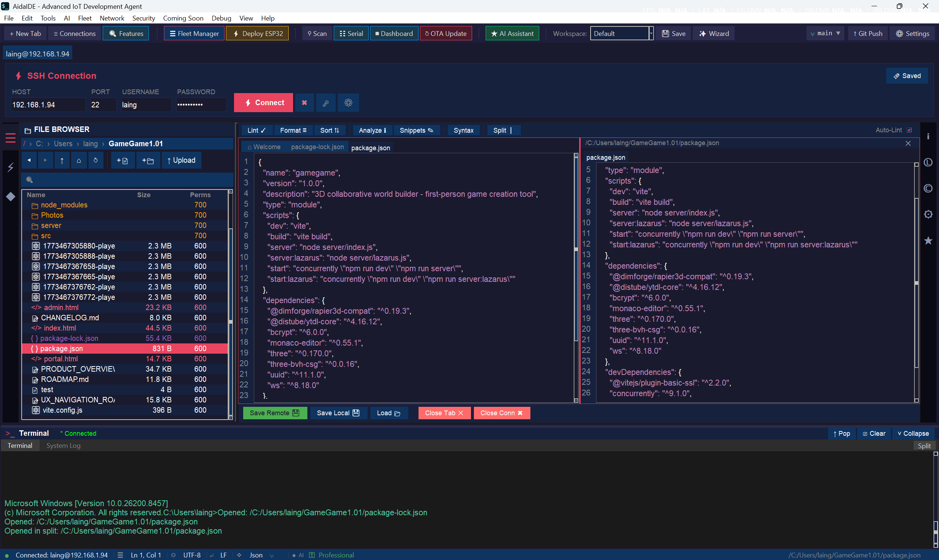Open the node_modules folder
This screenshot has height=560, width=939.
coord(125,205)
